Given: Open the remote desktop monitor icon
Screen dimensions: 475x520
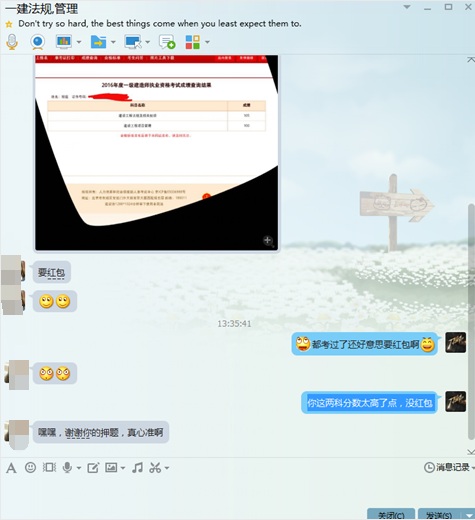Looking at the screenshot, I should (x=133, y=42).
